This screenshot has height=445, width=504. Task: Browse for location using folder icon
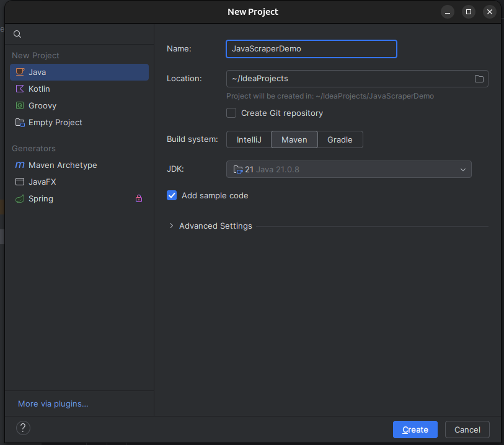click(x=479, y=79)
